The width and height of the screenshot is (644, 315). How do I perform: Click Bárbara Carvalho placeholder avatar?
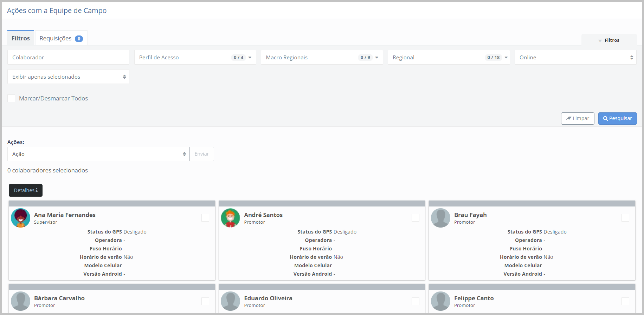click(20, 301)
